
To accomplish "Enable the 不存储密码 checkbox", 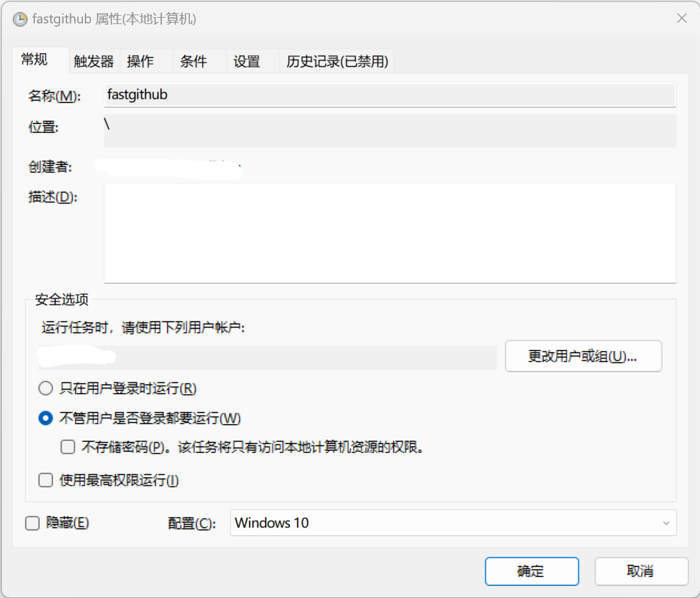I will point(68,447).
